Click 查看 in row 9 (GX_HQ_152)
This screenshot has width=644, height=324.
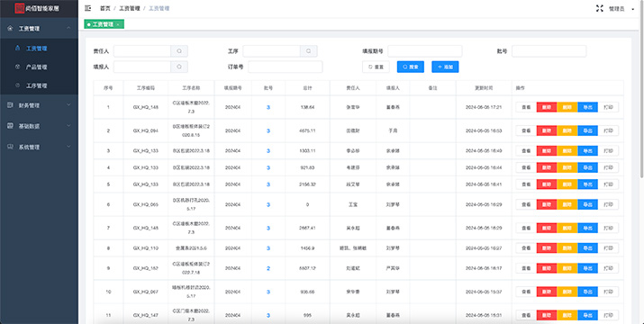[526, 268]
